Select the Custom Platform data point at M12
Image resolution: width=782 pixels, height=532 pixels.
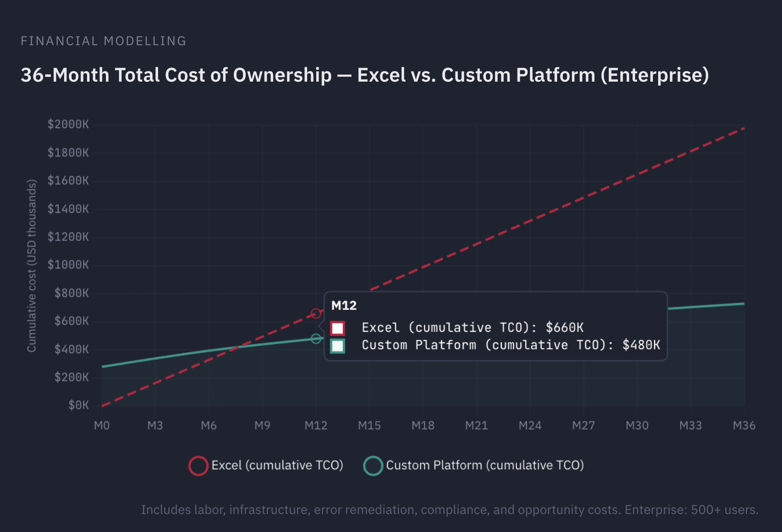tap(315, 338)
